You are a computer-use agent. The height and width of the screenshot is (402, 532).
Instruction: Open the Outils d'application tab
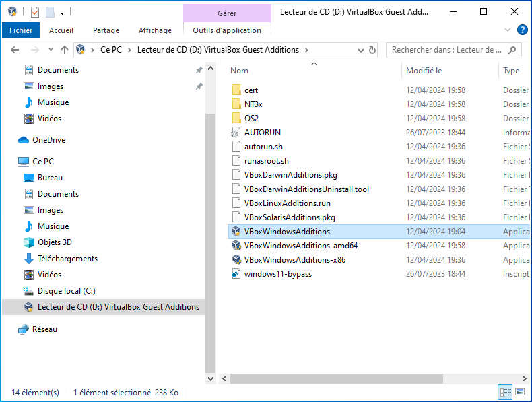click(x=226, y=30)
